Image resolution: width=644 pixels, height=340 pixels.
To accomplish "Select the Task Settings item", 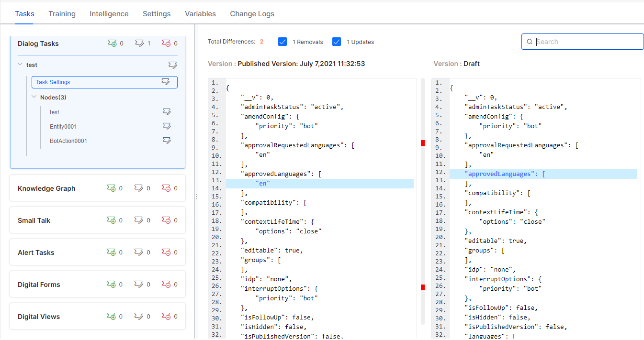I will point(53,82).
